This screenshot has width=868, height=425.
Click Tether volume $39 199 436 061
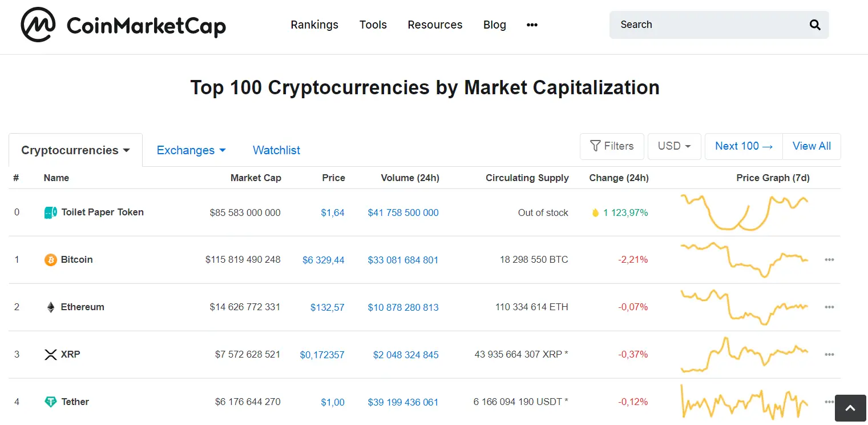(403, 402)
